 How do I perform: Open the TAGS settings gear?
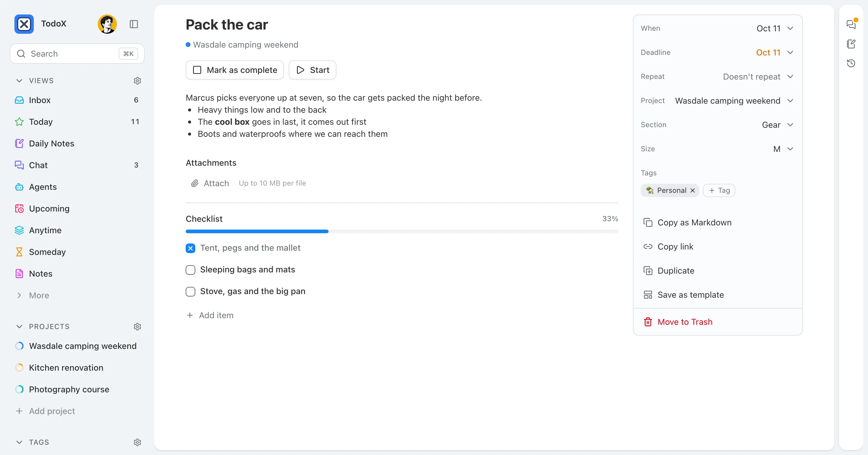coord(137,442)
